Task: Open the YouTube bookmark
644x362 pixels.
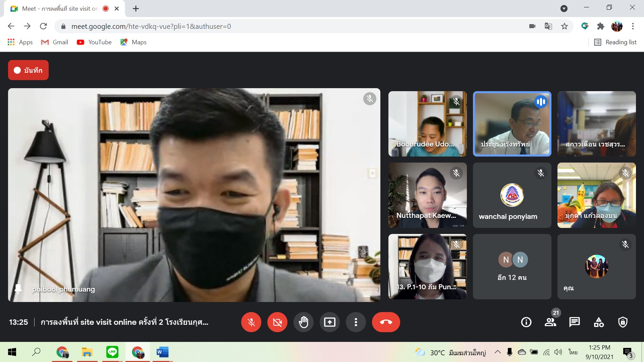Action: (94, 42)
